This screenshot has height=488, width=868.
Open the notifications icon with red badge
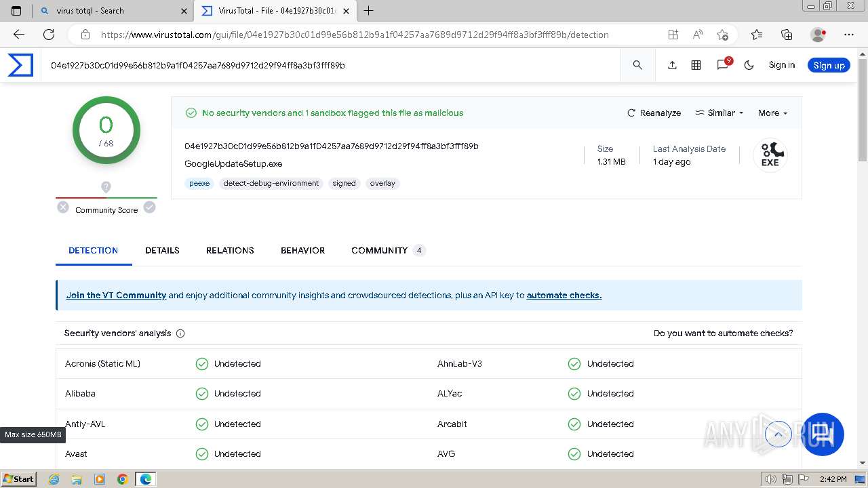(723, 64)
